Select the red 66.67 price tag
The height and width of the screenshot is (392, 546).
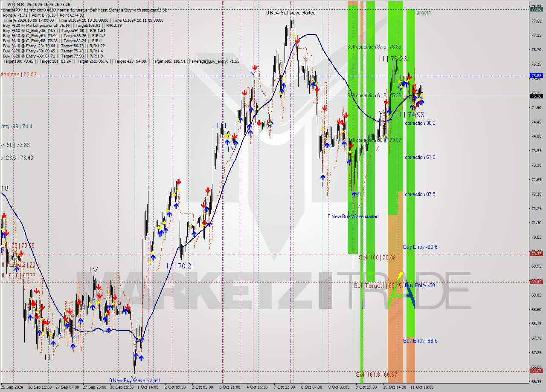pos(536,371)
